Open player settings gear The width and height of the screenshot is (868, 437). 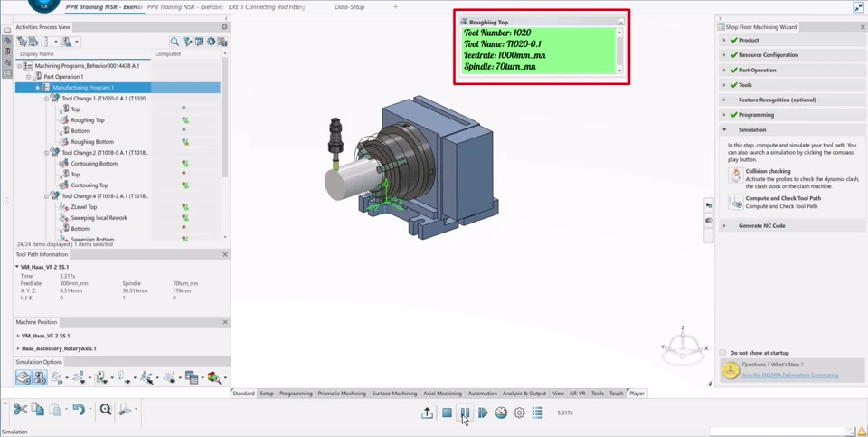[x=519, y=413]
